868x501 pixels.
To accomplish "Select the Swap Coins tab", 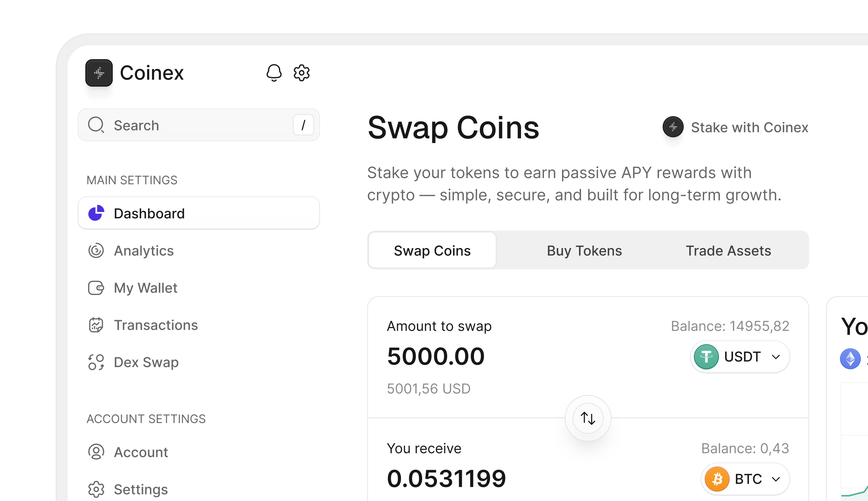I will point(432,250).
